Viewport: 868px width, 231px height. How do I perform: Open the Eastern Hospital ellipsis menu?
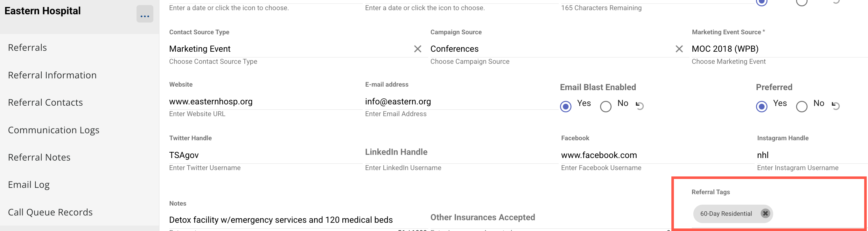[x=144, y=14]
